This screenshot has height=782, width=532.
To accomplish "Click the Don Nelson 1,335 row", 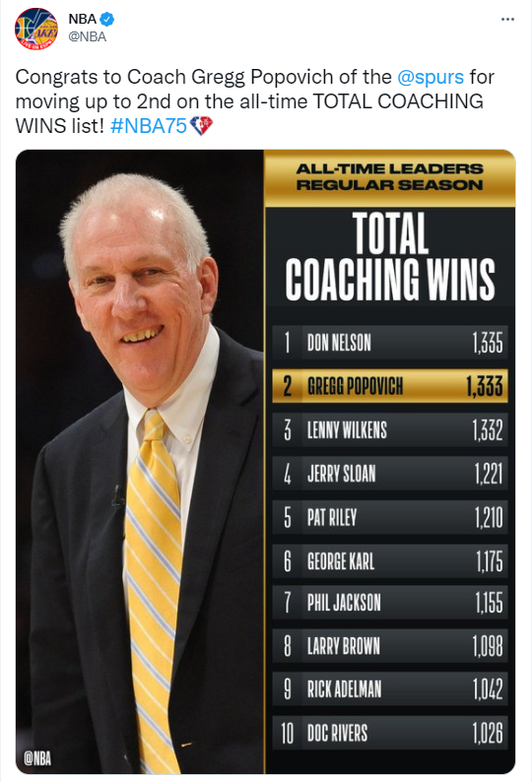I will point(390,343).
